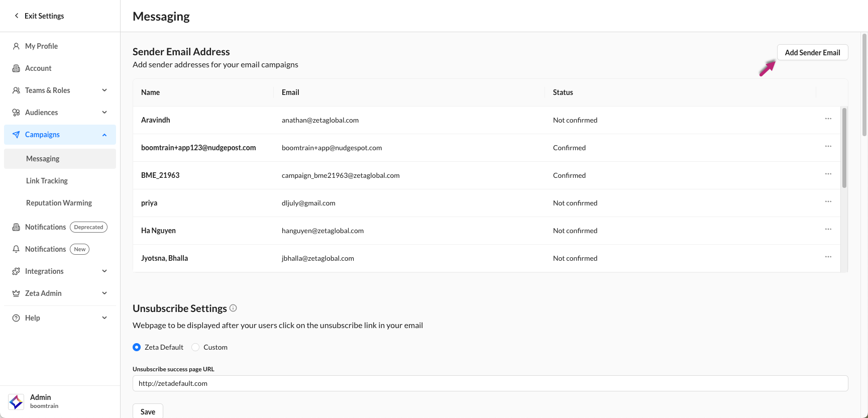
Task: Click the Account building icon in sidebar
Action: 16,68
